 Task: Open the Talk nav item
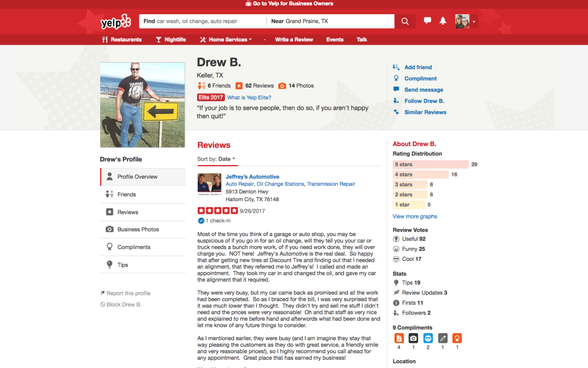coord(362,39)
